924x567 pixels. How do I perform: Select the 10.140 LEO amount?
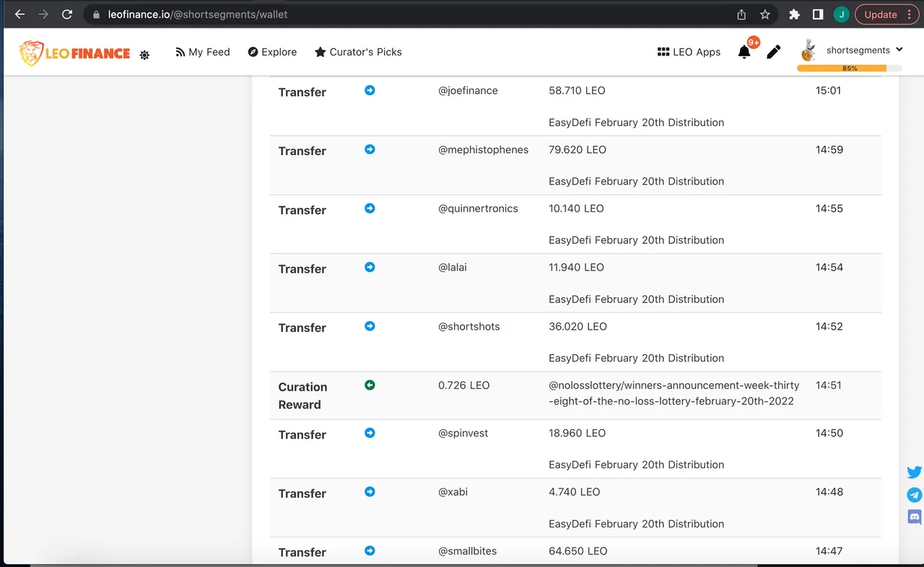576,208
